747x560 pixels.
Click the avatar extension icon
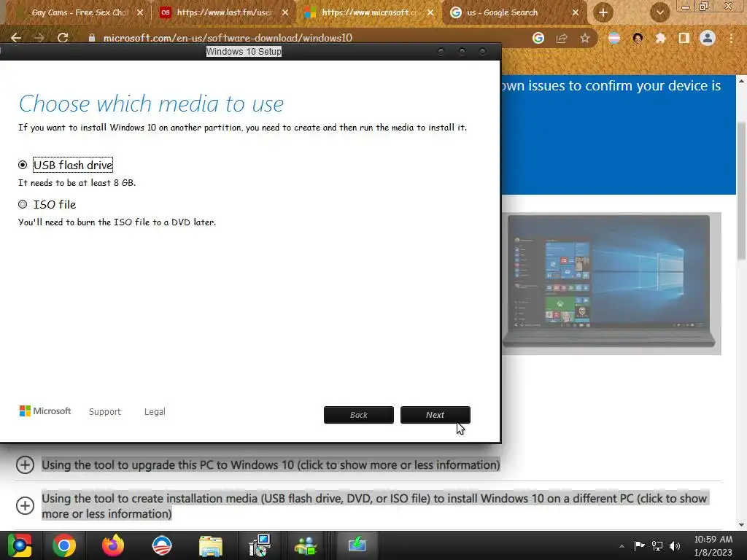click(x=638, y=38)
